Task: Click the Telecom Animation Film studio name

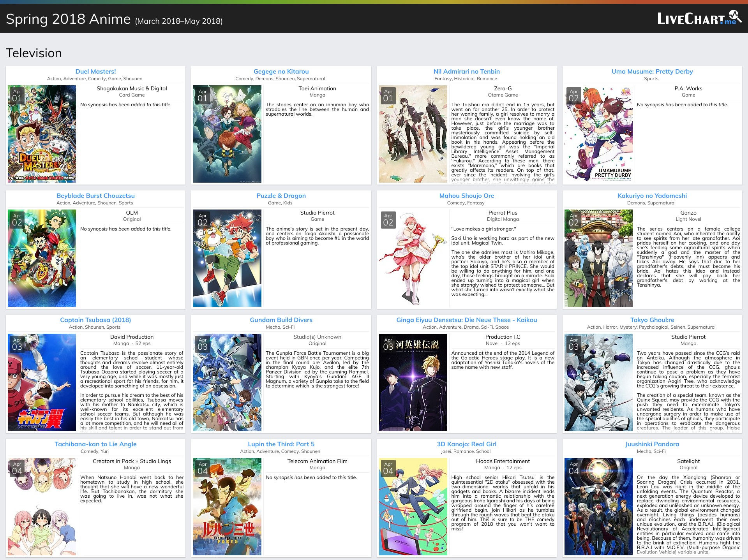Action: 317,461
